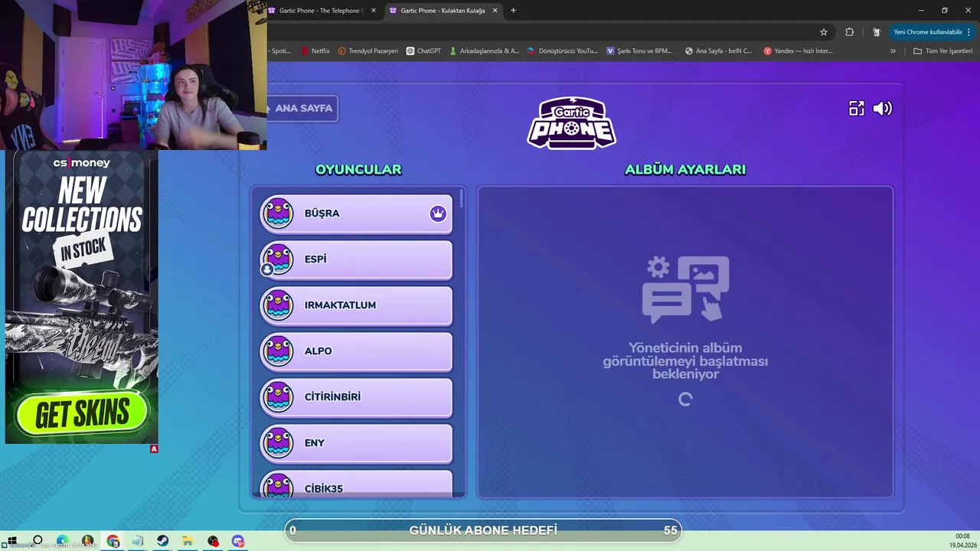Open Windows search from the taskbar

38,541
